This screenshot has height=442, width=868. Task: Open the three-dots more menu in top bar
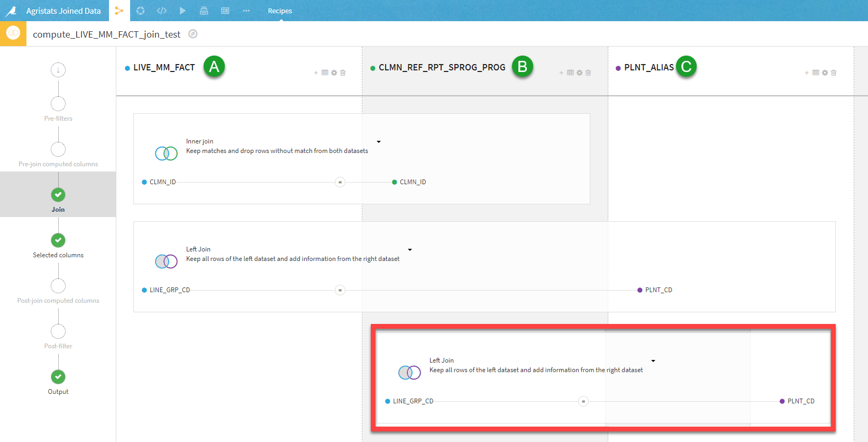tap(246, 11)
